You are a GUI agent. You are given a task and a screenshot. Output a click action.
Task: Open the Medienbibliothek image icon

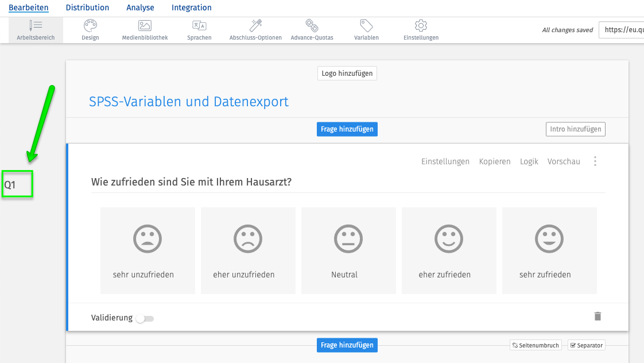coord(145,25)
